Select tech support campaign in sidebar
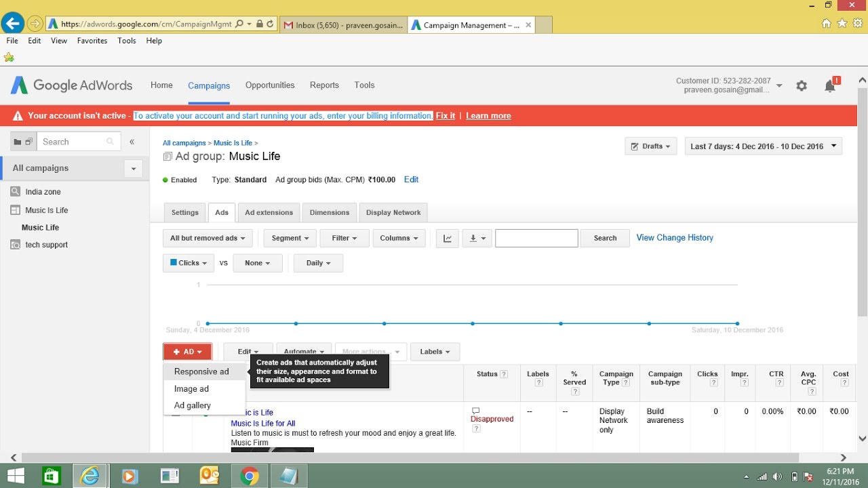The width and height of the screenshot is (868, 488). 46,245
